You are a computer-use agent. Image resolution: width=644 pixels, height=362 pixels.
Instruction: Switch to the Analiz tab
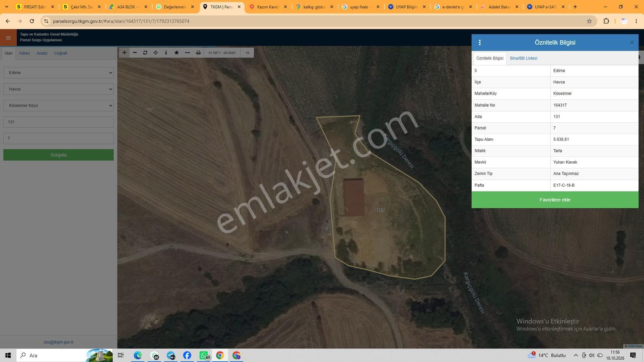coord(42,53)
